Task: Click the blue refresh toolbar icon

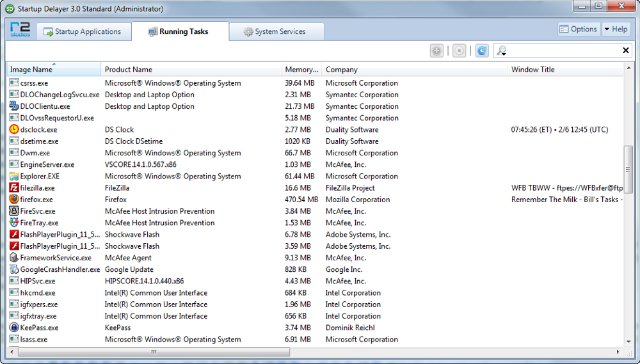Action: pos(482,51)
